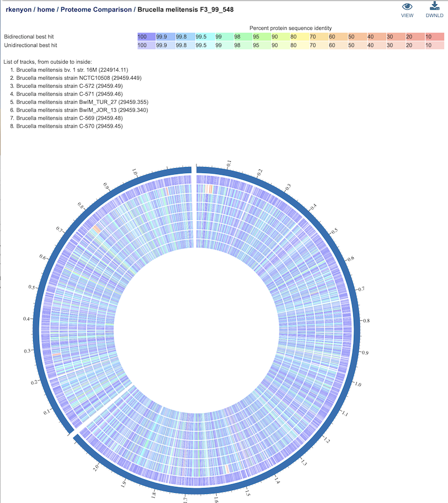448x503 pixels.
Task: Select track 4 strain C-571 entry
Action: coord(70,94)
